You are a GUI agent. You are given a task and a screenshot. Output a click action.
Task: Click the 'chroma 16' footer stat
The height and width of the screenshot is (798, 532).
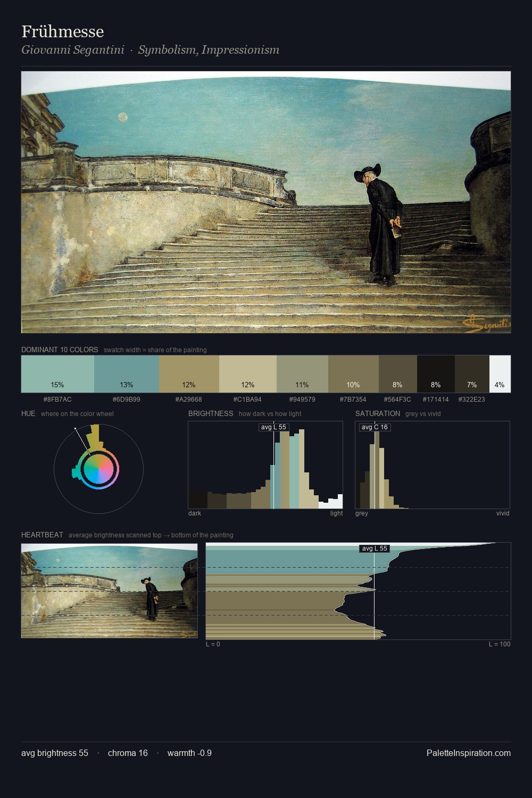(128, 753)
